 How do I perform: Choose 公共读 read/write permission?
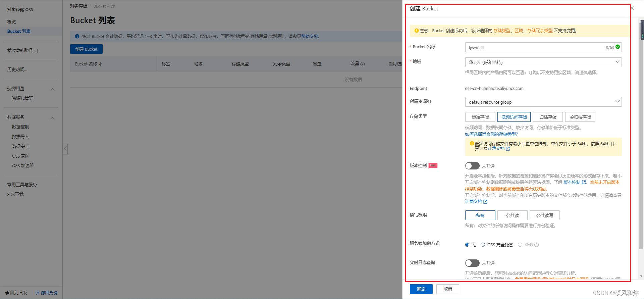point(512,215)
